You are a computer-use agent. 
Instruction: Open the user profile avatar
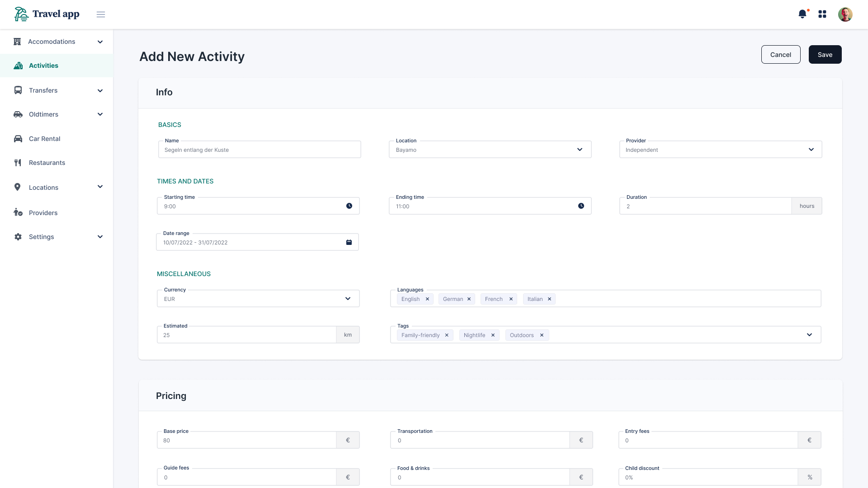coord(845,14)
